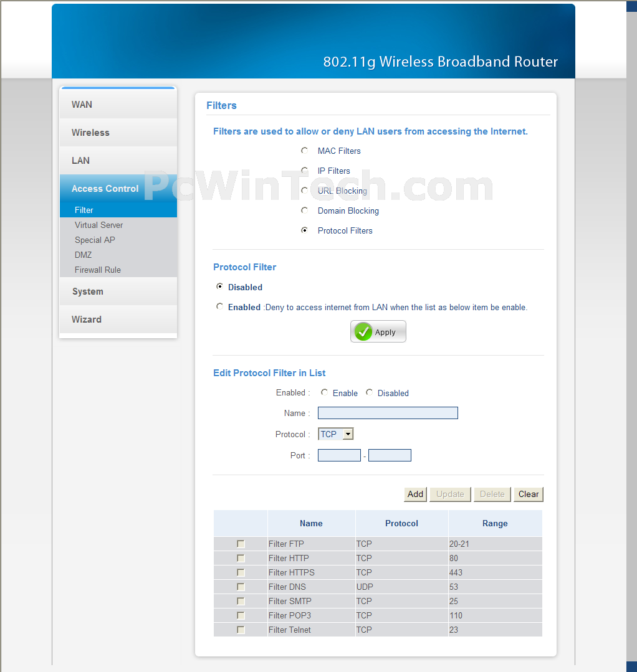637x672 pixels.
Task: Click the '23' range cell
Action: [496, 630]
